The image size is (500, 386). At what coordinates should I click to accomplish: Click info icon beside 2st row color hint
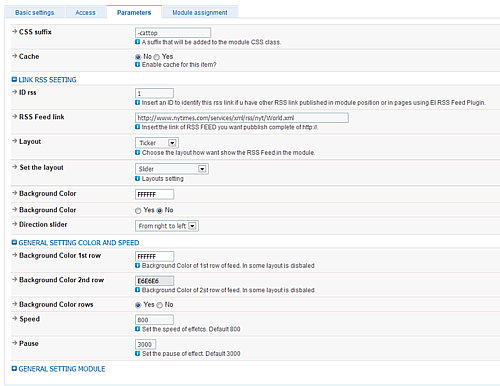[137, 290]
